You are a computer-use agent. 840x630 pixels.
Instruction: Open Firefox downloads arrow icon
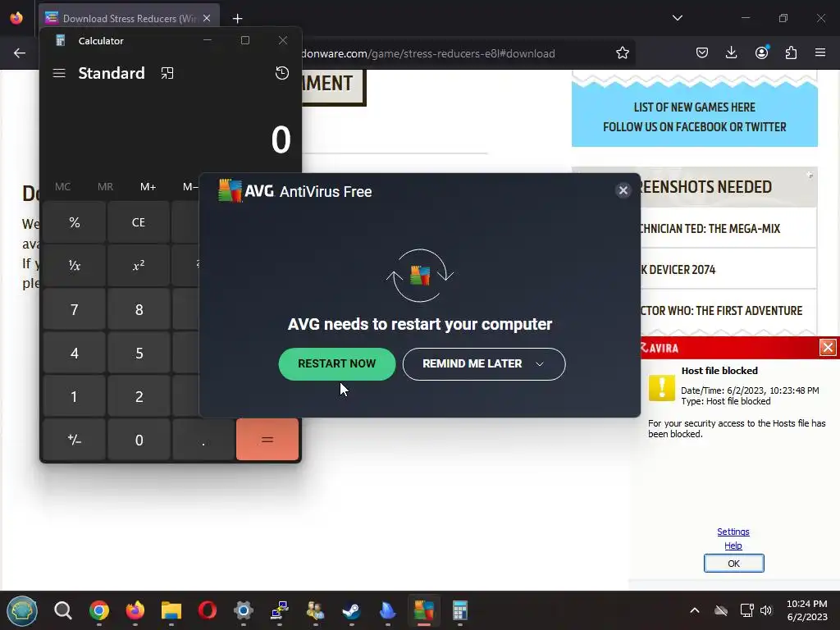coord(731,52)
